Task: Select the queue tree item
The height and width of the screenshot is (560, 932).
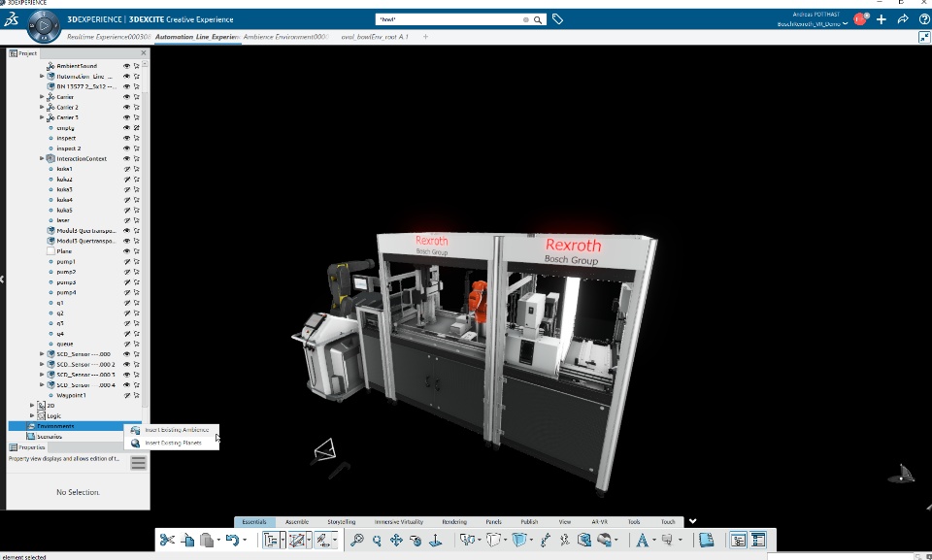Action: (x=65, y=344)
